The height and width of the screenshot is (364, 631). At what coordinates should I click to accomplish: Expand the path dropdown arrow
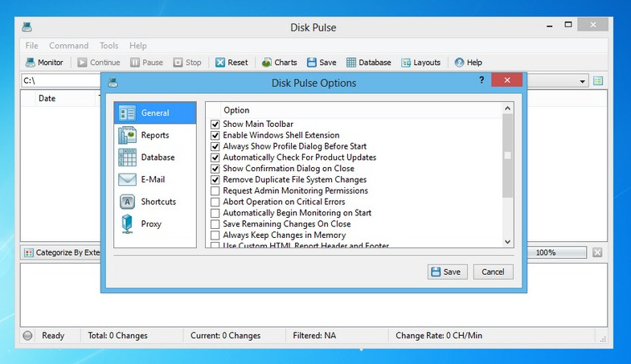point(582,81)
